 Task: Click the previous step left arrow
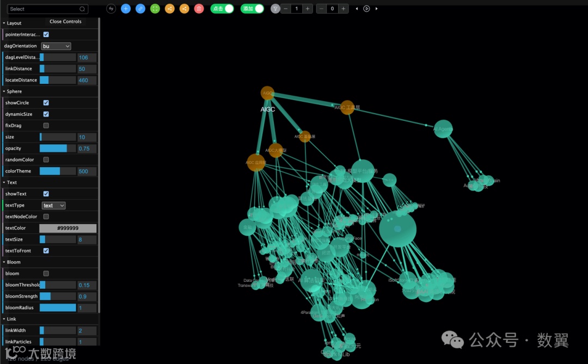tap(357, 9)
